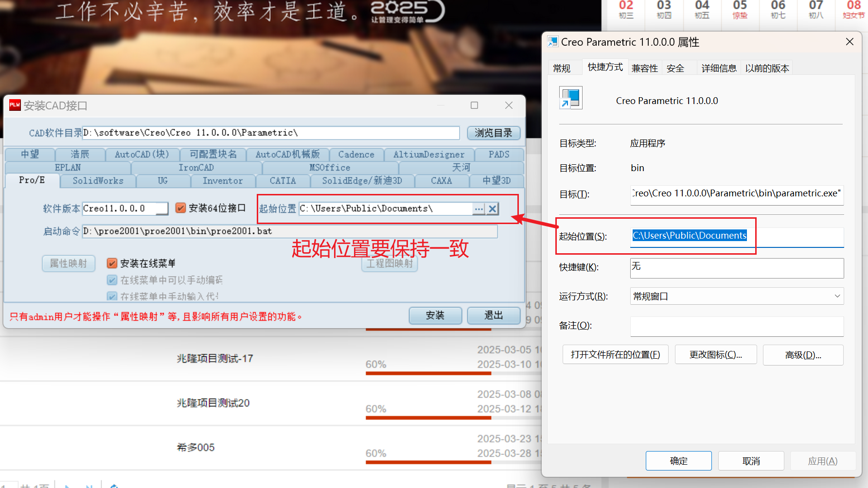Screen dimensions: 868x488
Task: Select the EPLAN tab
Action: tap(68, 168)
